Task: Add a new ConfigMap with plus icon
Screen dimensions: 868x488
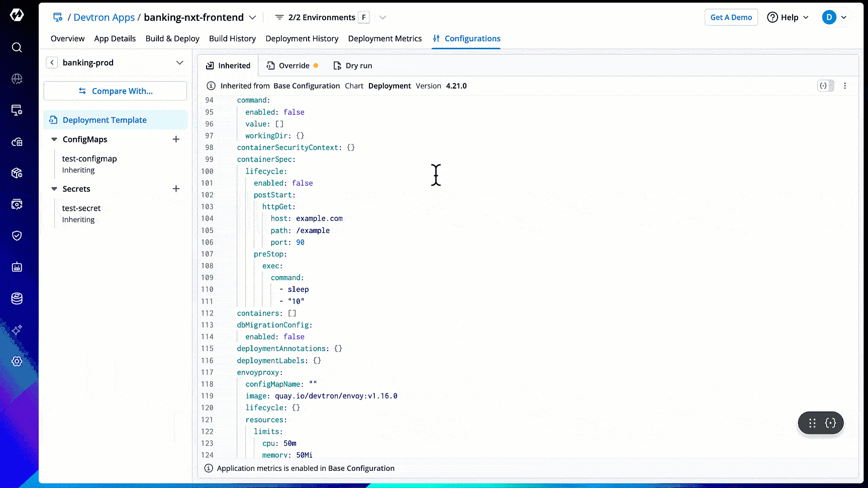Action: [176, 139]
